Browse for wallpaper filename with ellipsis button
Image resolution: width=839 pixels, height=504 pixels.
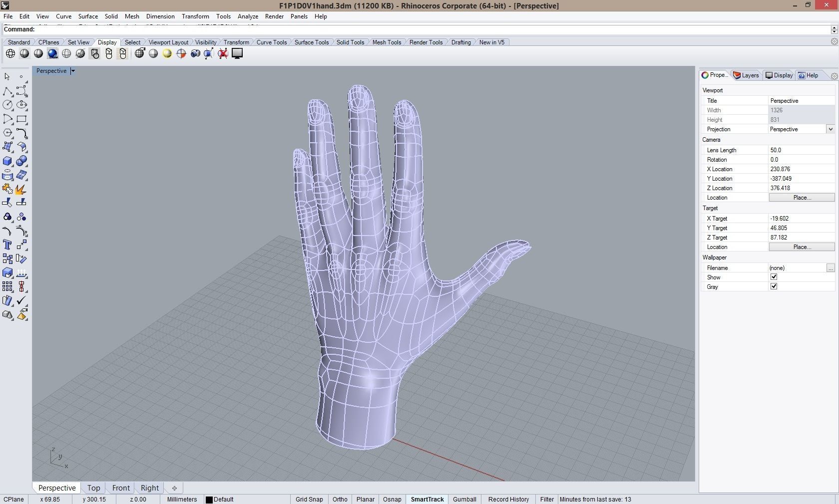coord(831,268)
